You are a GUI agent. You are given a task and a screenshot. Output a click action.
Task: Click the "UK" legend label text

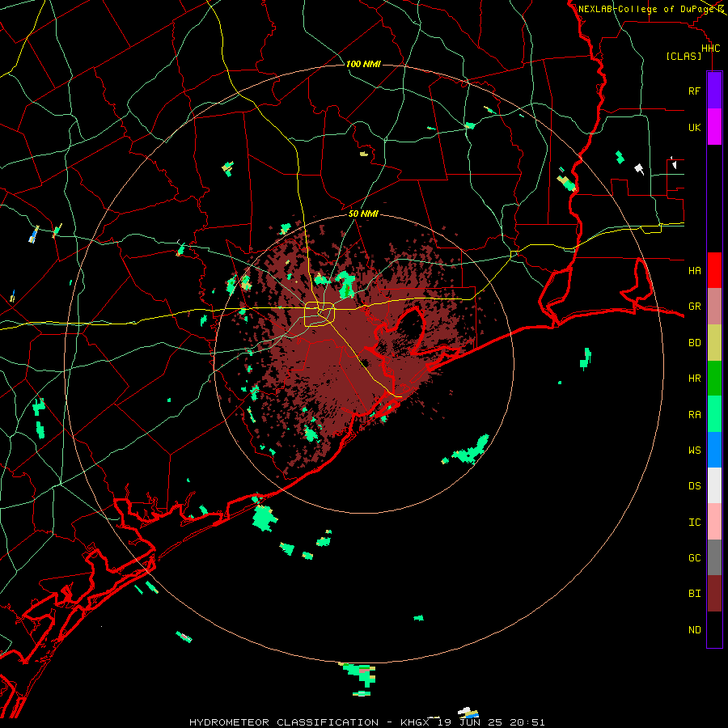(694, 127)
